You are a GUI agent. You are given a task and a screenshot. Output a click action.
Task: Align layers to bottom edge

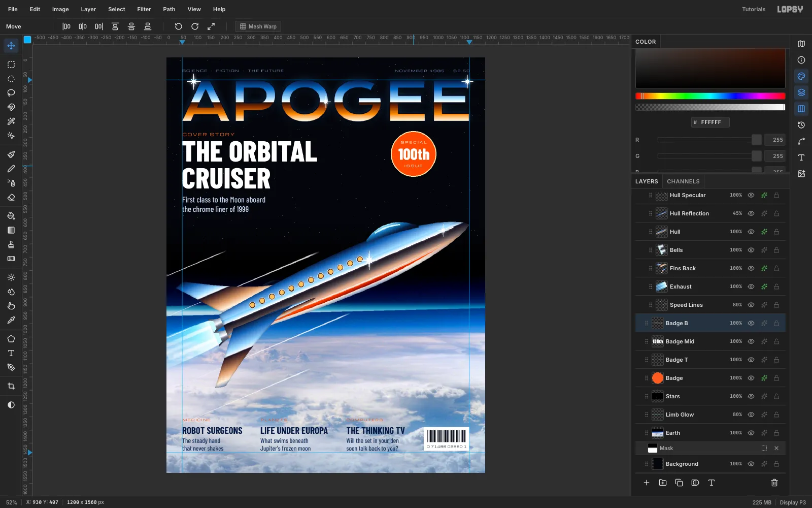(x=148, y=26)
